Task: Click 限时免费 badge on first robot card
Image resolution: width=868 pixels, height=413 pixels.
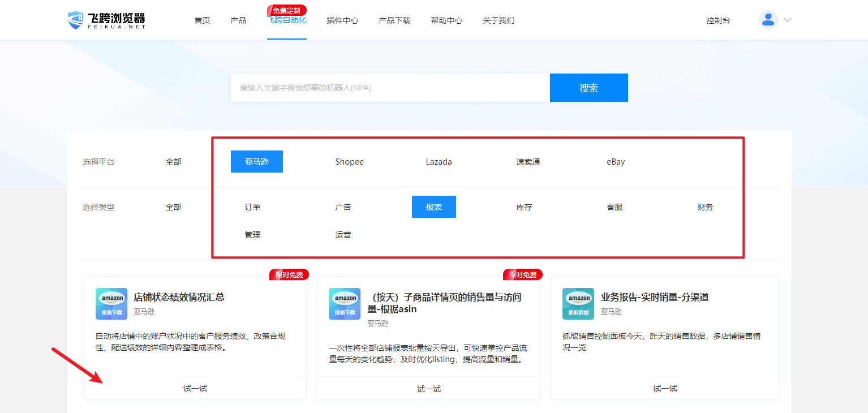Action: [289, 275]
